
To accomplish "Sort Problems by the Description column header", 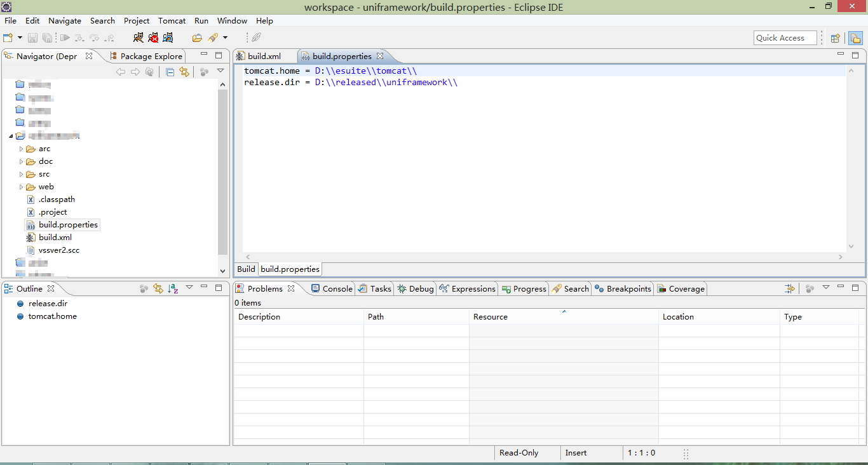I will 299,316.
